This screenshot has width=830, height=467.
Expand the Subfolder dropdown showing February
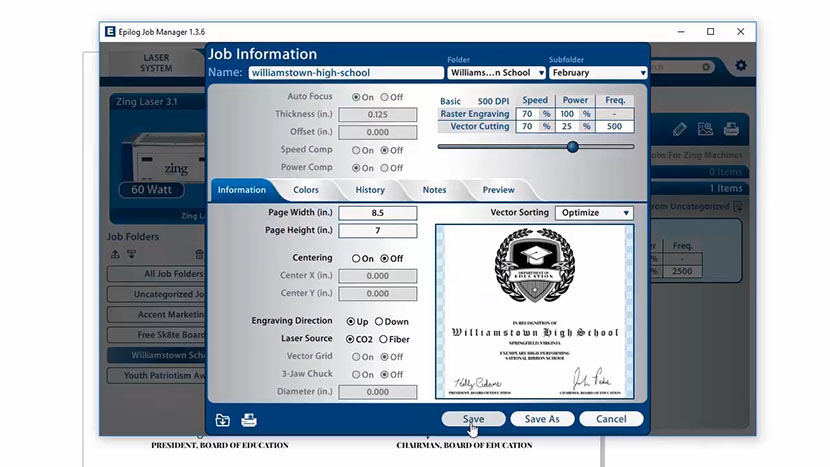[598, 73]
